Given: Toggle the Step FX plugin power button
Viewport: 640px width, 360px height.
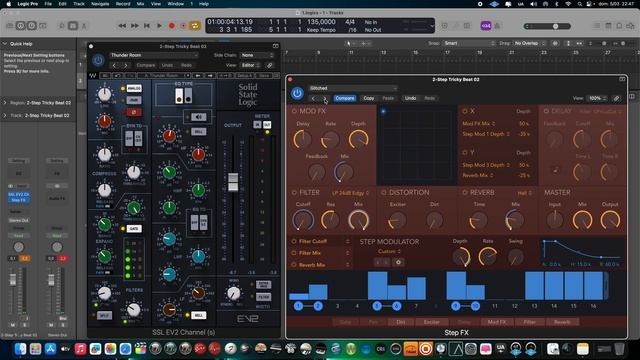Looking at the screenshot, I should point(297,93).
